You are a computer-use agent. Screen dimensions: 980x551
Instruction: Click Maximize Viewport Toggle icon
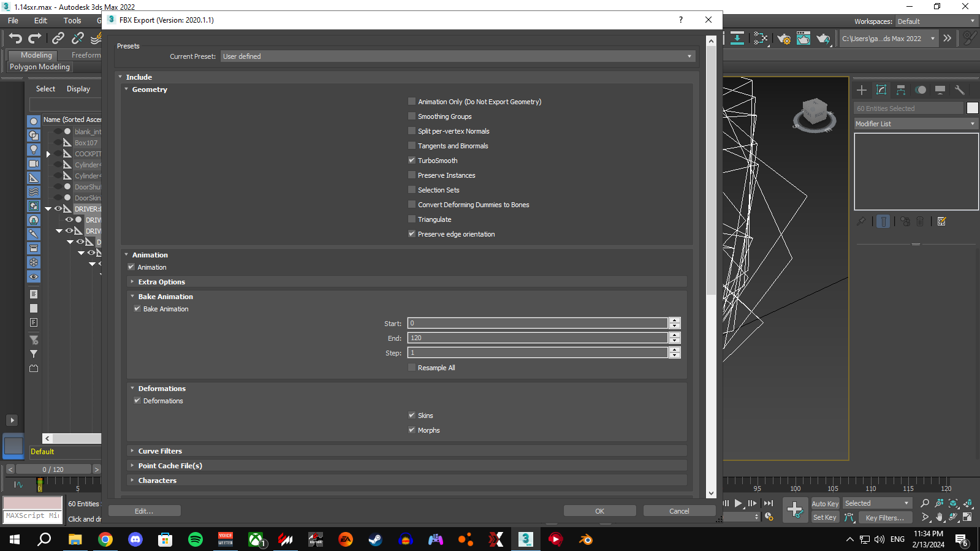(967, 517)
